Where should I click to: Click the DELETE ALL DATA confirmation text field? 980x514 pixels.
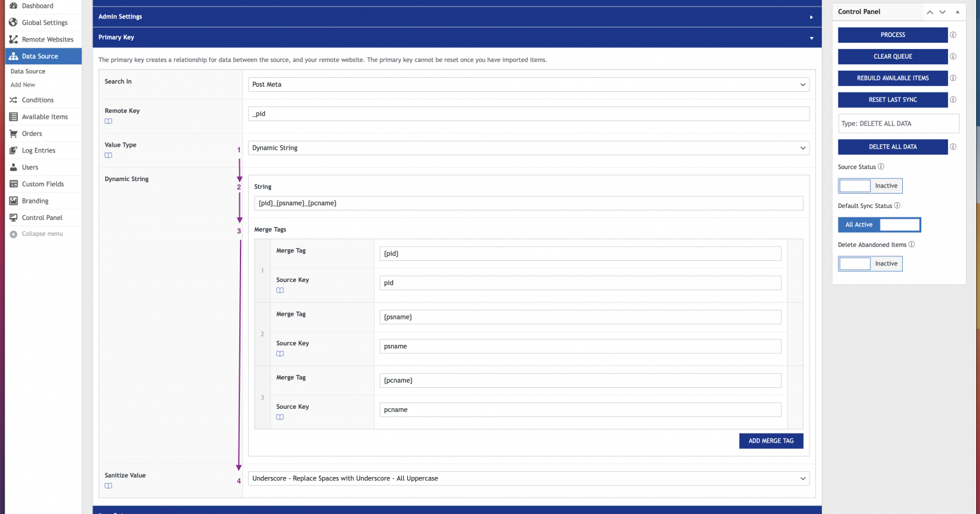pos(899,124)
